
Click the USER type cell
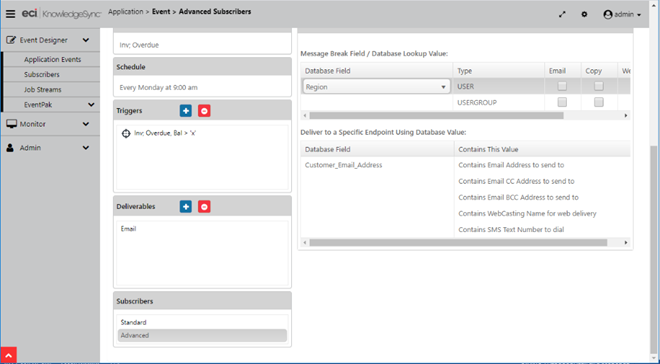[498, 86]
